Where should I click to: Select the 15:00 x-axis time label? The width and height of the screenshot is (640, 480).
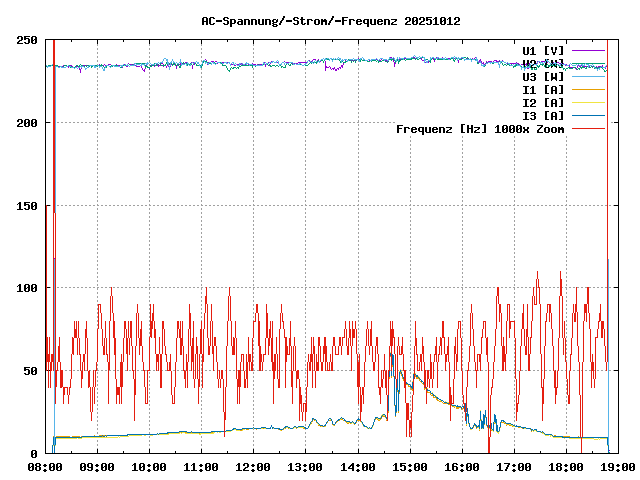coord(409,467)
